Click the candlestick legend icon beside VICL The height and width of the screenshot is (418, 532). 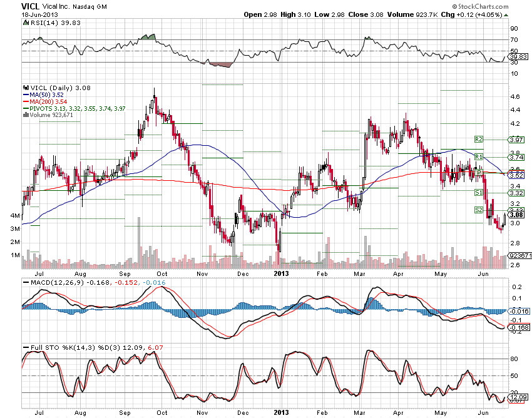tap(26, 88)
